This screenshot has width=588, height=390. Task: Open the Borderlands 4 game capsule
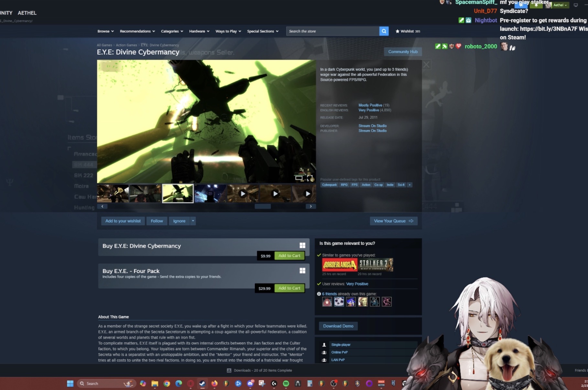pyautogui.click(x=340, y=265)
